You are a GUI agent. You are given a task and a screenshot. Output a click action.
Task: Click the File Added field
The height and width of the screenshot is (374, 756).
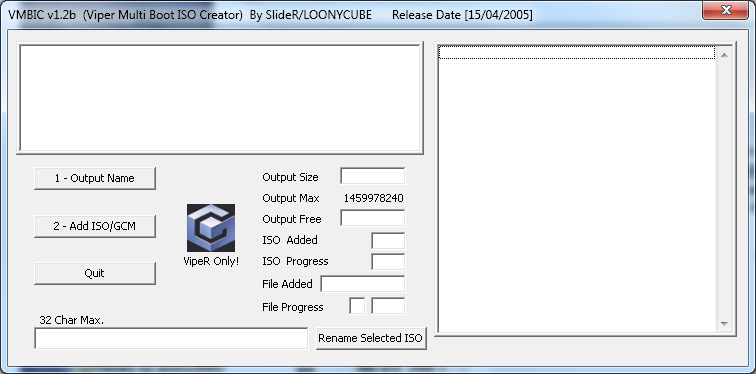[x=363, y=284]
